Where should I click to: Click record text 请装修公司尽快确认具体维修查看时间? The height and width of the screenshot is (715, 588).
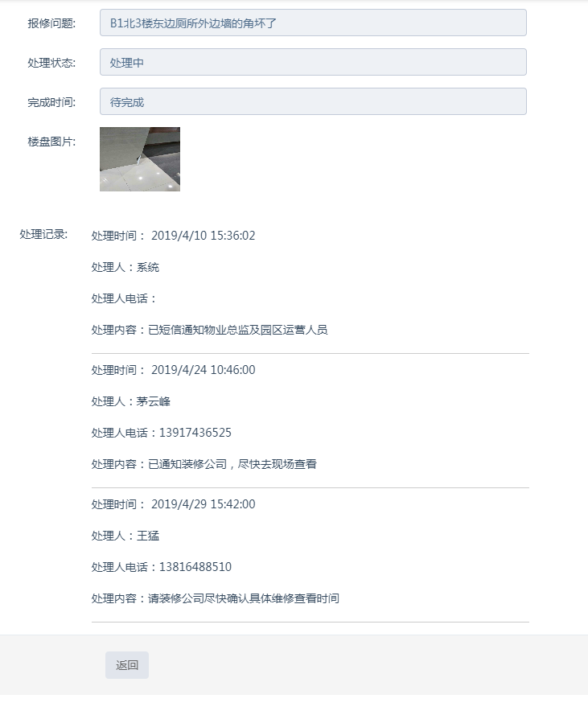click(244, 598)
